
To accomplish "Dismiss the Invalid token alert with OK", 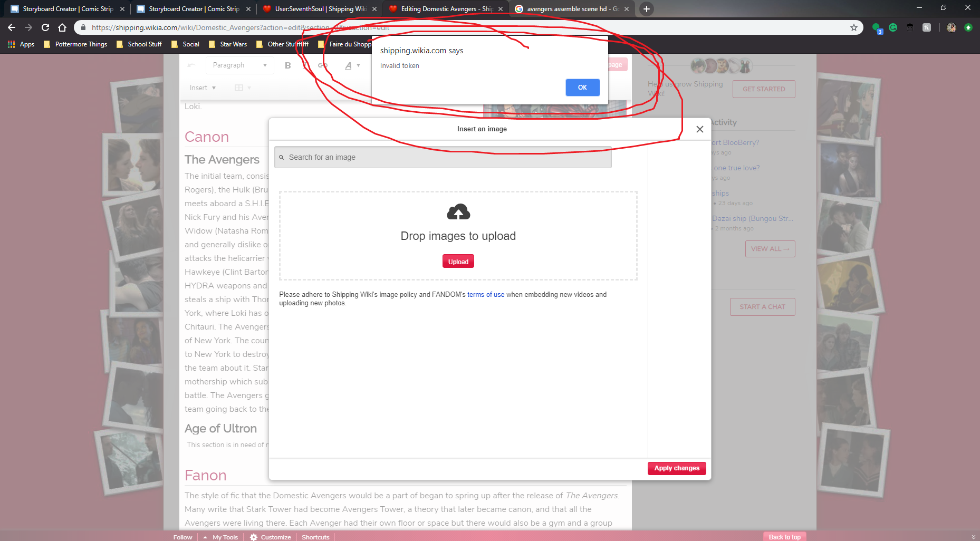I will 582,88.
